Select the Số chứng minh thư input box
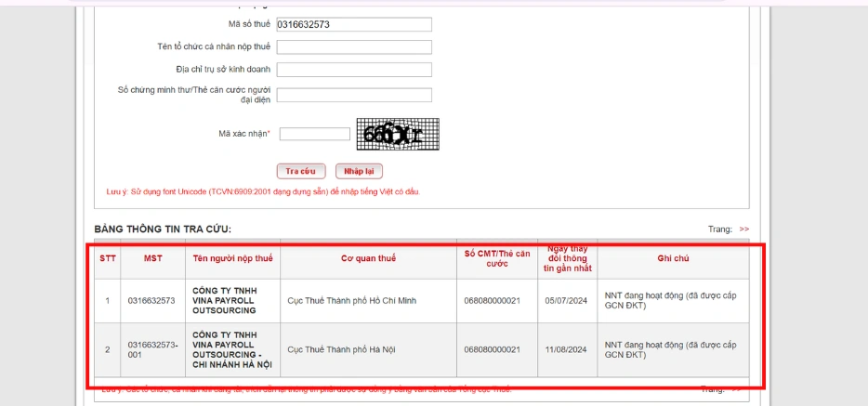Screen dimensions: 868x406 pos(354,95)
